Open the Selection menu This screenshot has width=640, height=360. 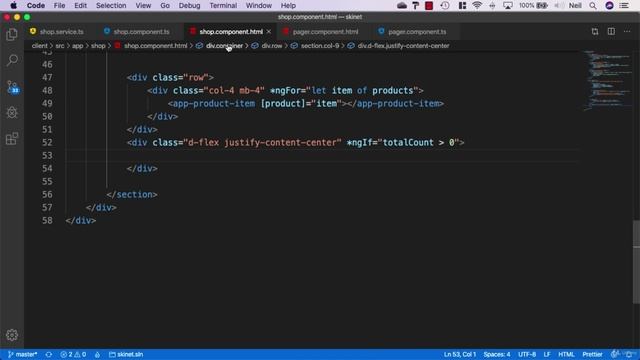111,6
